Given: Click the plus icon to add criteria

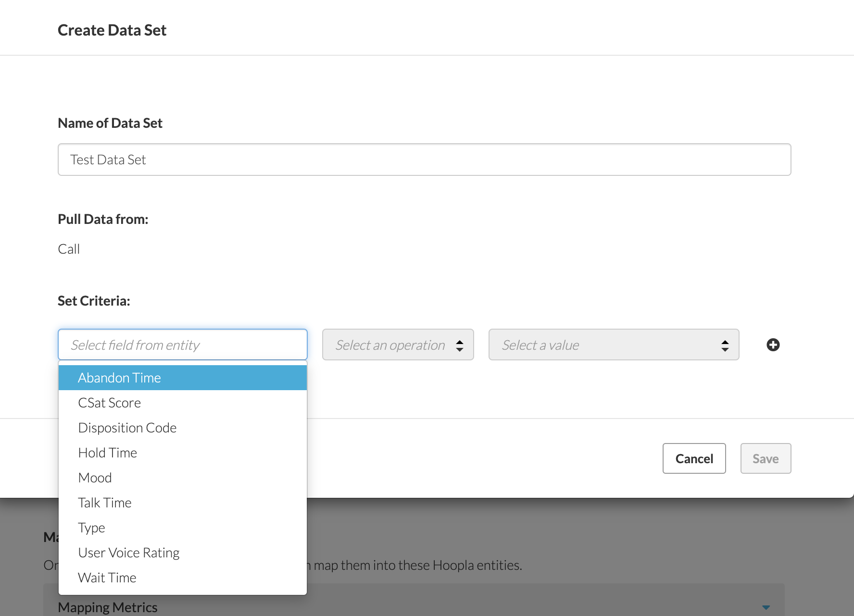Looking at the screenshot, I should (x=773, y=345).
